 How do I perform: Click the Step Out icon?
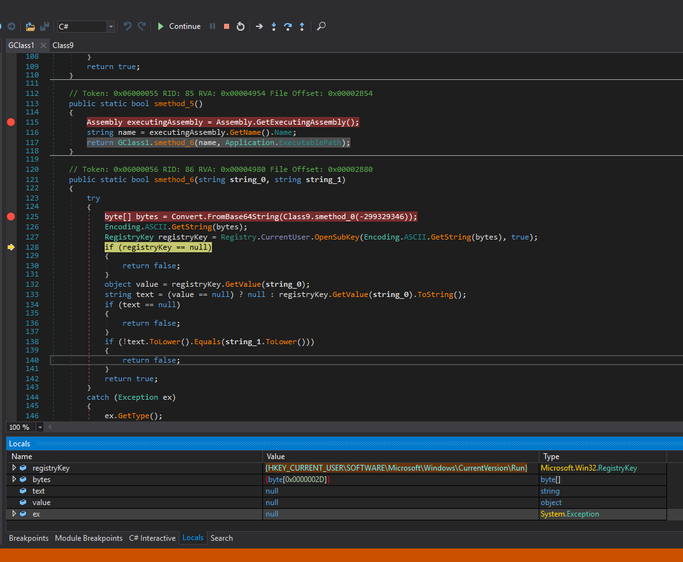pyautogui.click(x=302, y=26)
